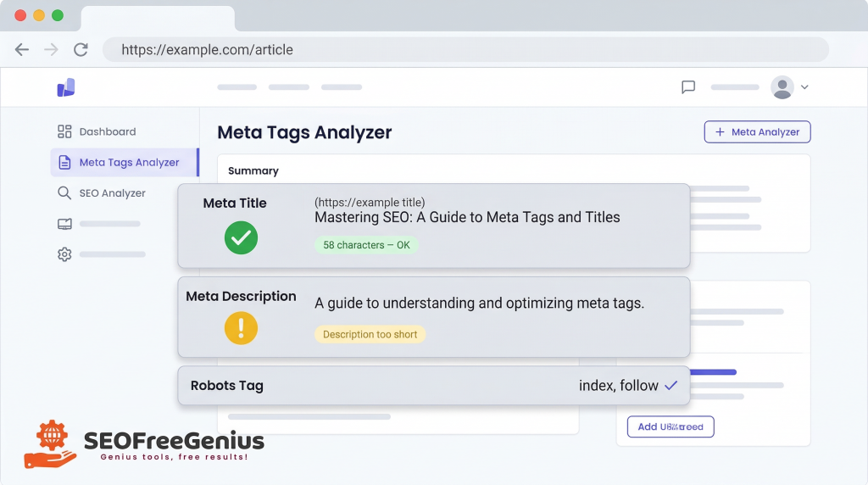This screenshot has width=868, height=485.
Task: Click the Add button in right panel
Action: (x=670, y=426)
